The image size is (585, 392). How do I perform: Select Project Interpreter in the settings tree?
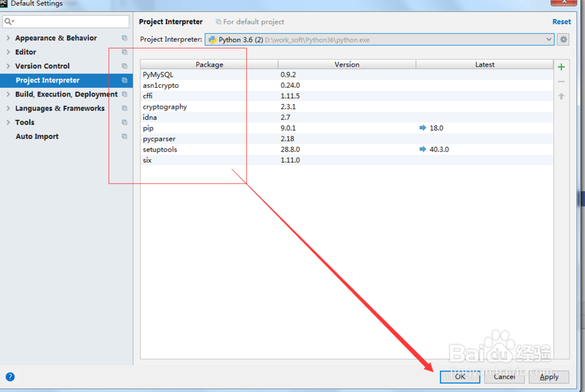pos(67,80)
